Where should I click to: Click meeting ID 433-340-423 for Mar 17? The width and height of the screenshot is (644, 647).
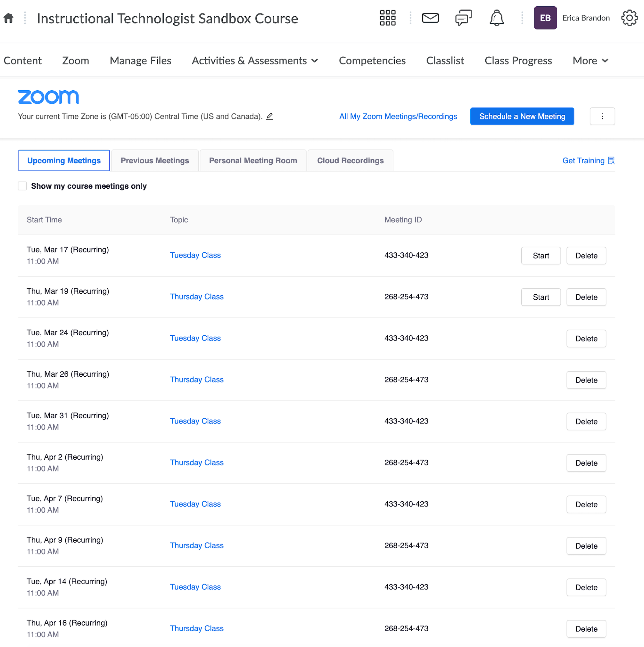[x=407, y=255]
